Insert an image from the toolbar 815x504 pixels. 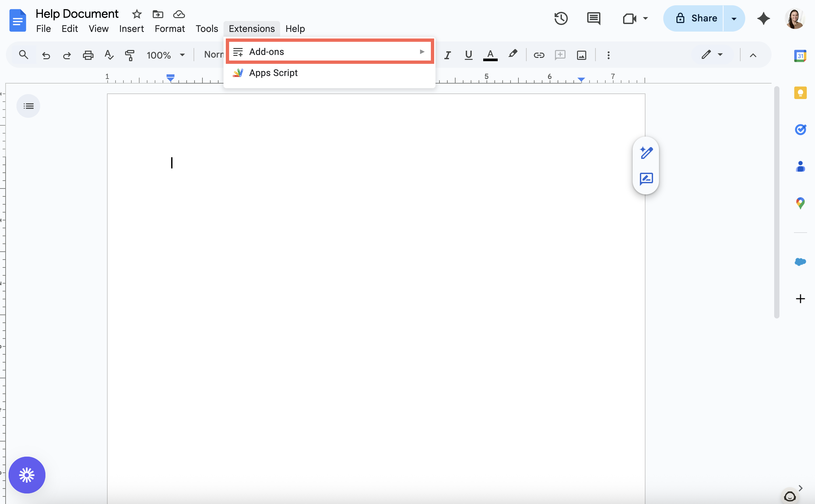click(581, 55)
